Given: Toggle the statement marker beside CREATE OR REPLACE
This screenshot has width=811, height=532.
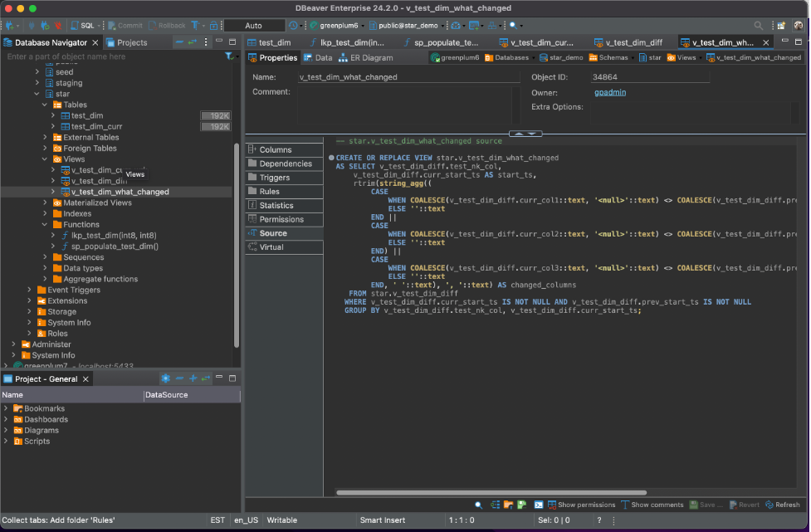Looking at the screenshot, I should point(331,158).
